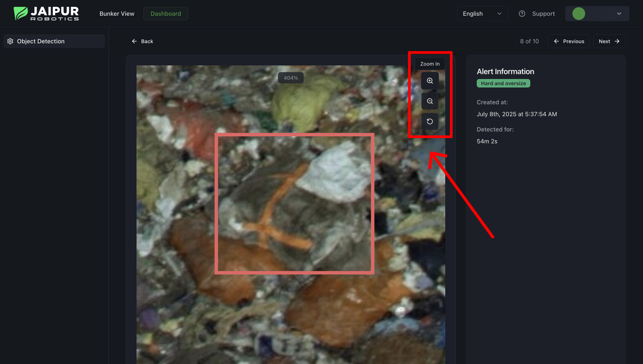Image resolution: width=643 pixels, height=364 pixels.
Task: Go to the Next alert
Action: point(609,41)
